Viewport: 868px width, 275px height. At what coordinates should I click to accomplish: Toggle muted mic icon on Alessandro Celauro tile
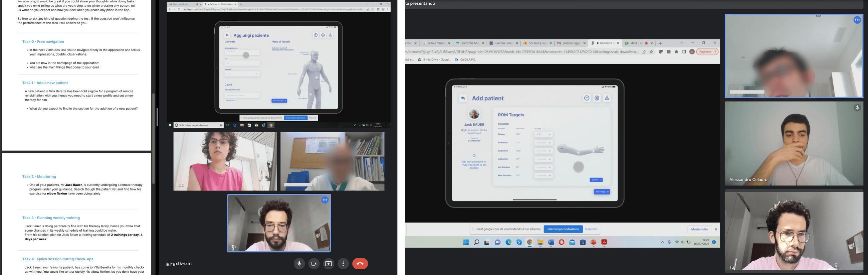pos(857,108)
